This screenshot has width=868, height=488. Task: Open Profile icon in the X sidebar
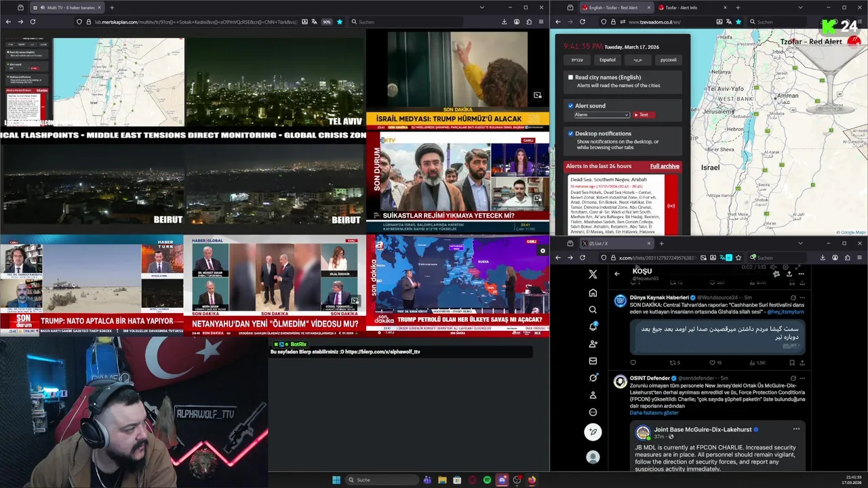pyautogui.click(x=593, y=394)
